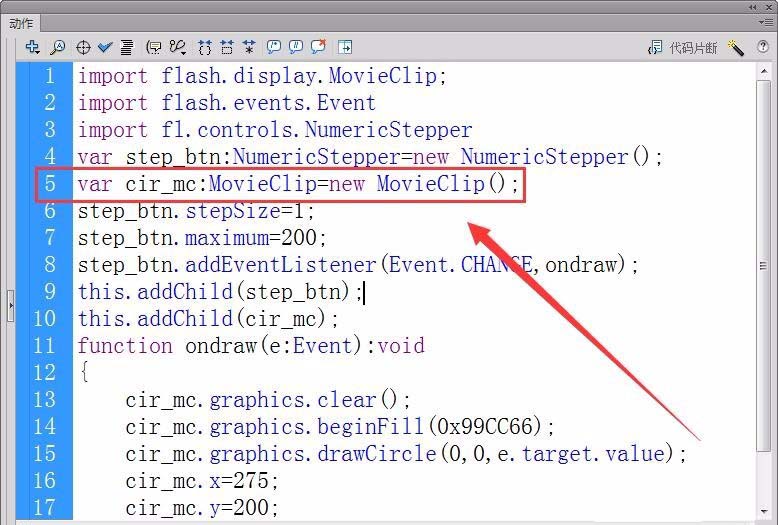Expand the left side panel arrow handle

coord(11,305)
